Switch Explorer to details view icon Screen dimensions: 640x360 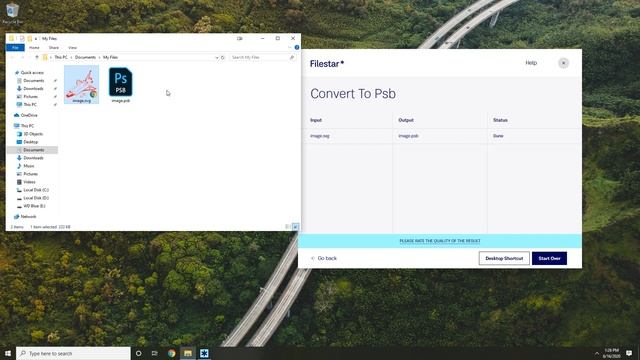tap(288, 227)
